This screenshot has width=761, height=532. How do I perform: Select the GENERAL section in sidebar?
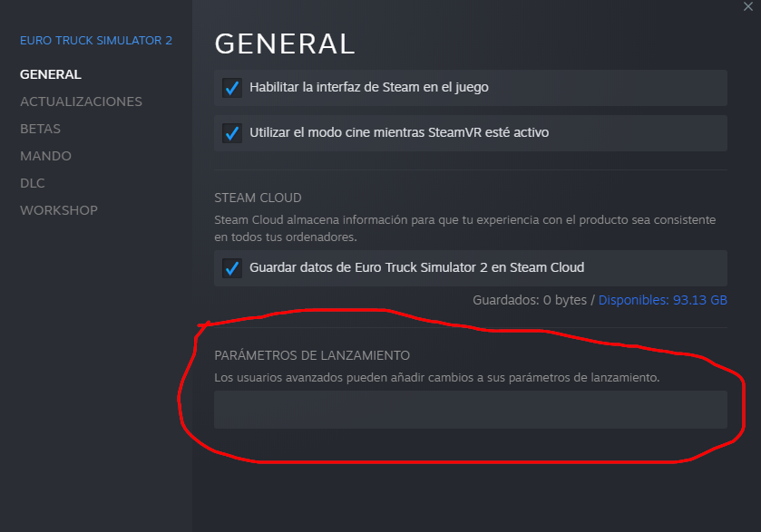pos(51,74)
